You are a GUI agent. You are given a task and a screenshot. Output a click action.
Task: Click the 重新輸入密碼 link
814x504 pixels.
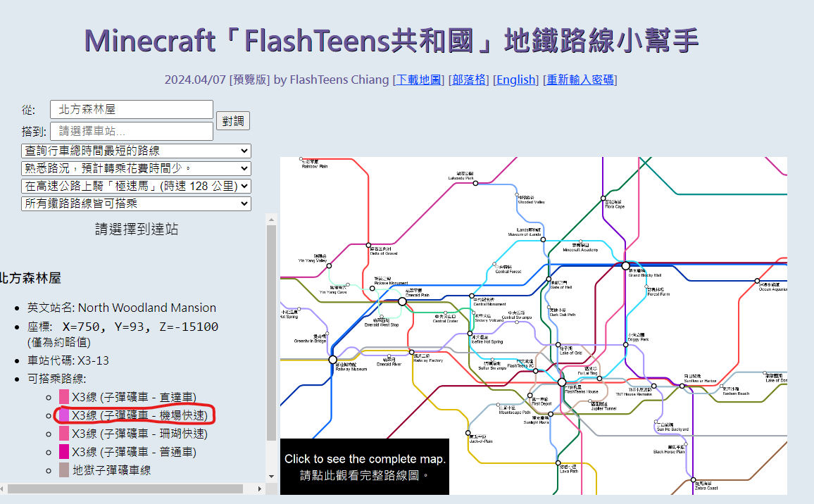pyautogui.click(x=580, y=80)
